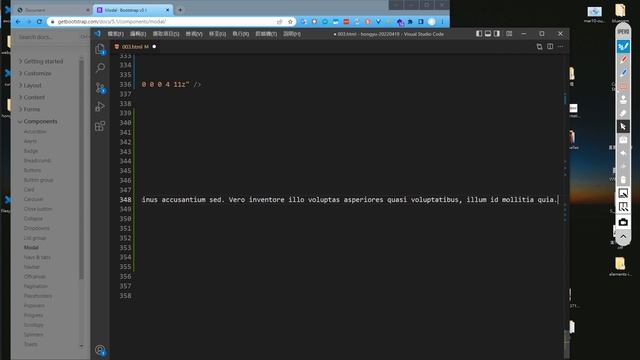Open the Chrome three-dot menu
Screen dimensions: 640x360
click(442, 22)
